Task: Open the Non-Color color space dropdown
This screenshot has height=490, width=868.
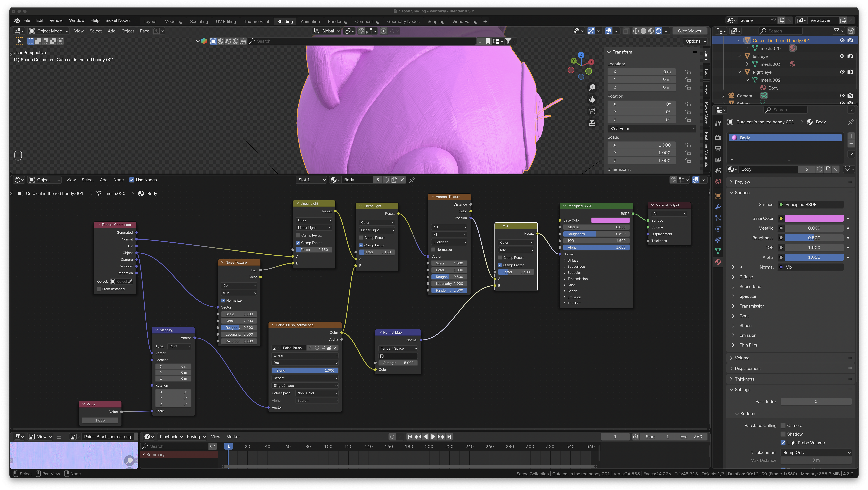Action: click(317, 393)
